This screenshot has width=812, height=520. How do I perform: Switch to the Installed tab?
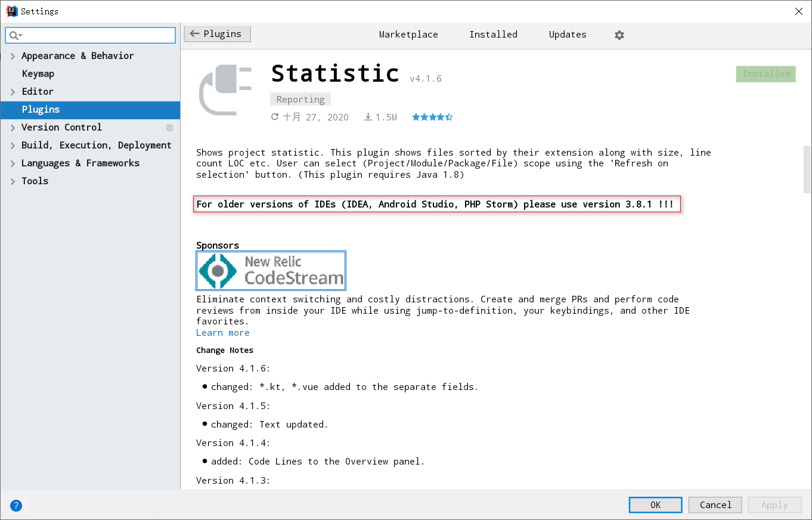[x=493, y=35]
